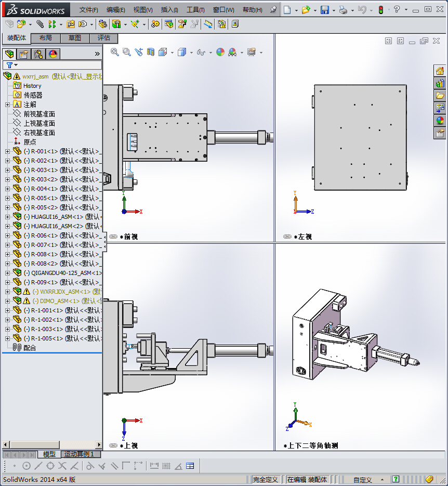
Task: Open the SolidWorks Resources home pane
Action: 440,71
